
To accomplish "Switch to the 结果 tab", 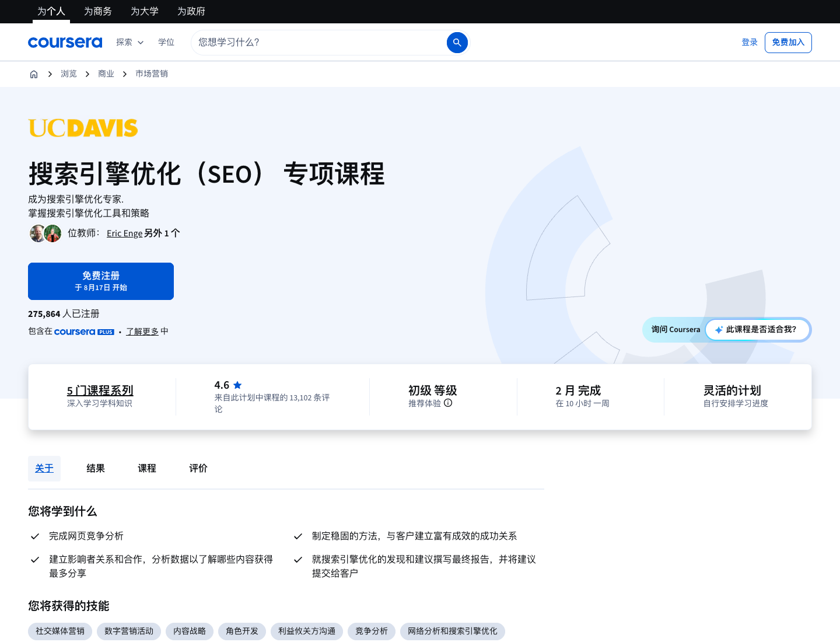I will [x=96, y=469].
